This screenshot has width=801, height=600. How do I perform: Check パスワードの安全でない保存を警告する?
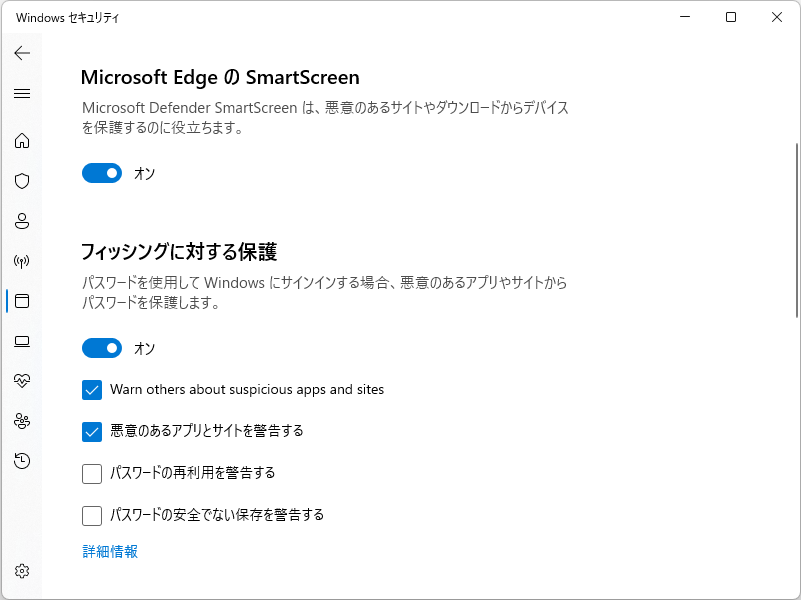click(x=92, y=515)
